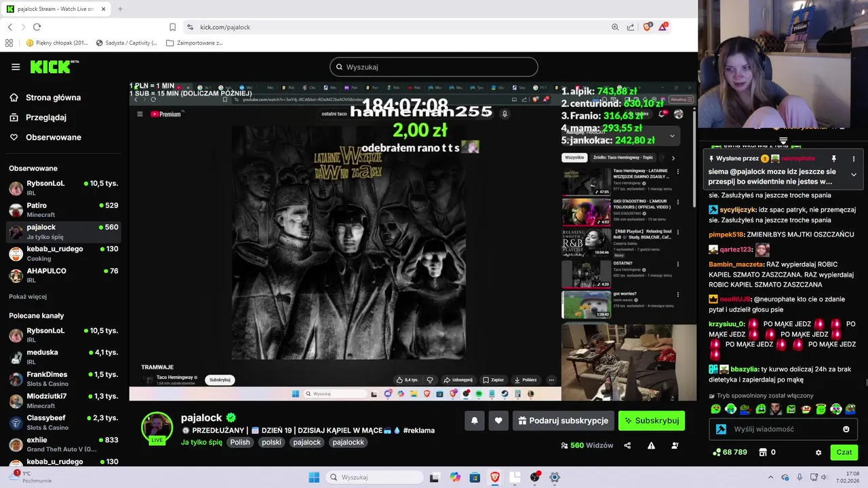This screenshot has width=868, height=488.
Task: Open chat settings gear icon
Action: pyautogui.click(x=818, y=452)
